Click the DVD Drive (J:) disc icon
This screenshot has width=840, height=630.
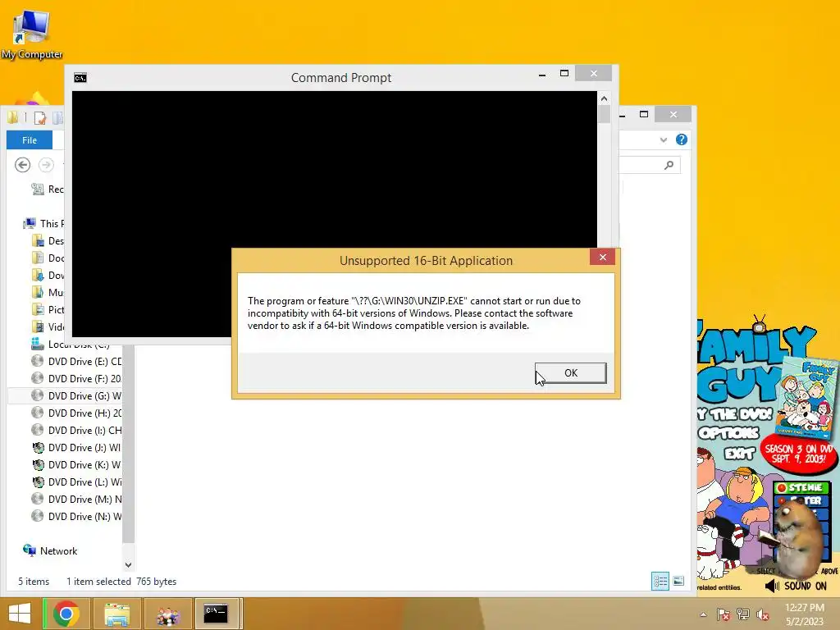[38, 447]
